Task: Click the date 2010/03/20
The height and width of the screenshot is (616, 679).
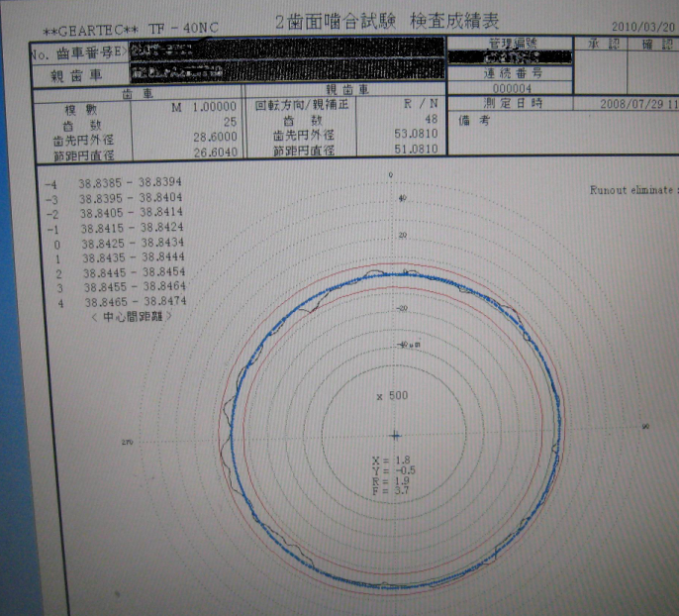Action: 643,27
